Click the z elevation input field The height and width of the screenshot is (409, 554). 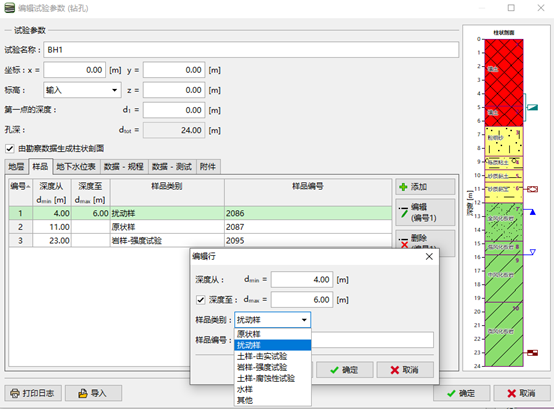tap(174, 90)
